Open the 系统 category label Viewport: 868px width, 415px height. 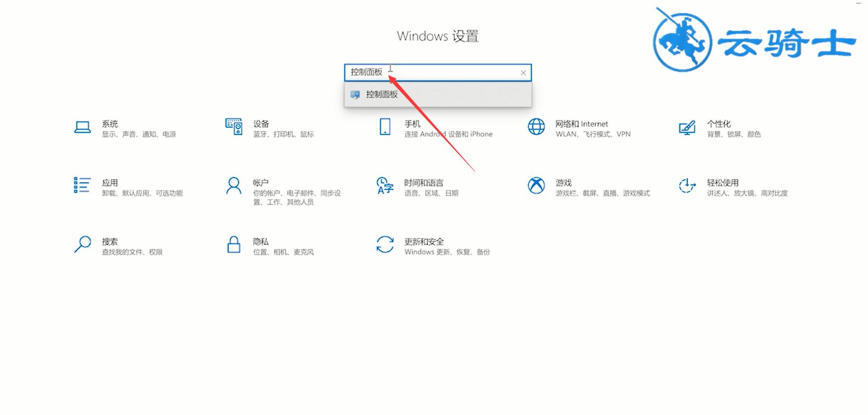[x=110, y=124]
